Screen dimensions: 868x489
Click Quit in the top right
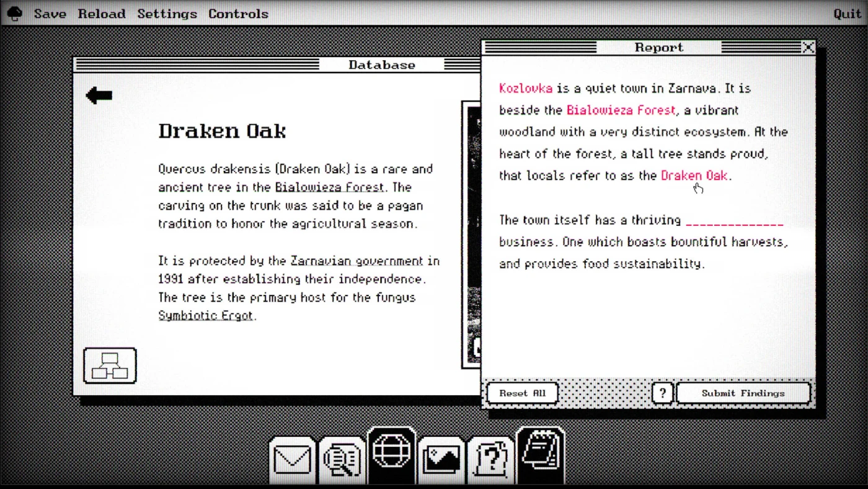pyautogui.click(x=847, y=14)
